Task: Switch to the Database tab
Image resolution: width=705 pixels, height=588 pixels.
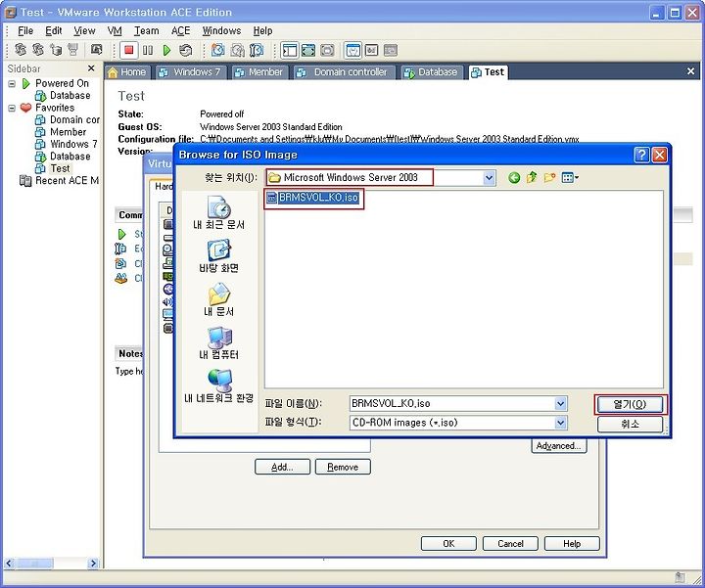Action: pyautogui.click(x=431, y=72)
